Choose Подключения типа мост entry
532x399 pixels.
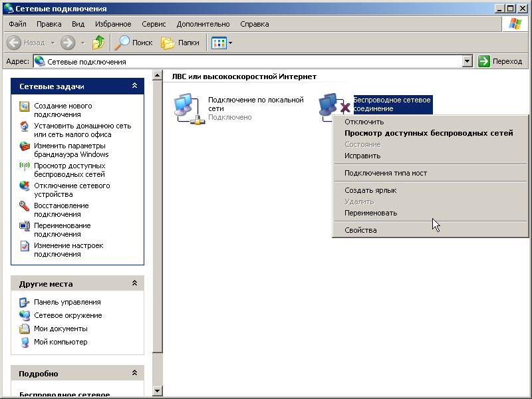[430, 173]
